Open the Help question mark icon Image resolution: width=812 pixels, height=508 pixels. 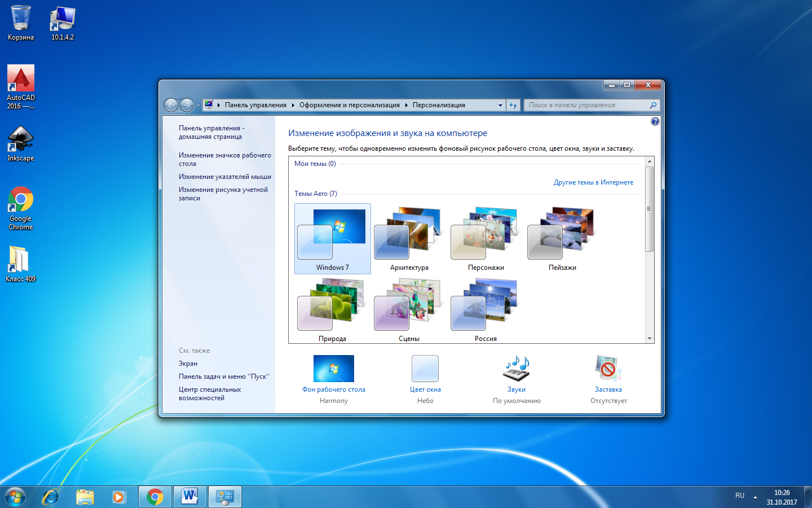(655, 121)
